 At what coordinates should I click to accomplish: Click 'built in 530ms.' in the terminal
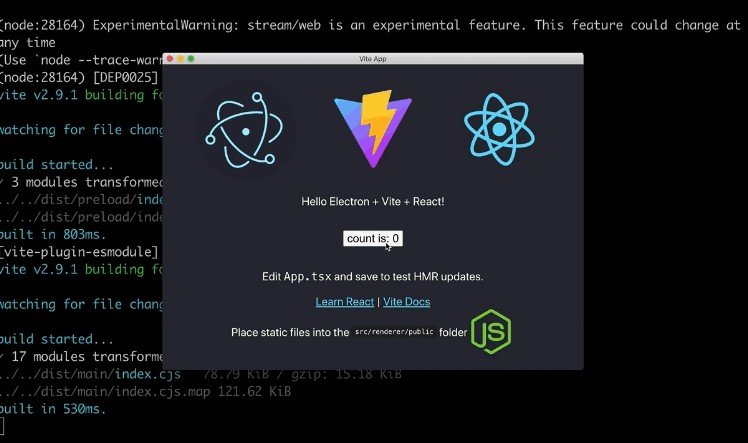click(52, 409)
